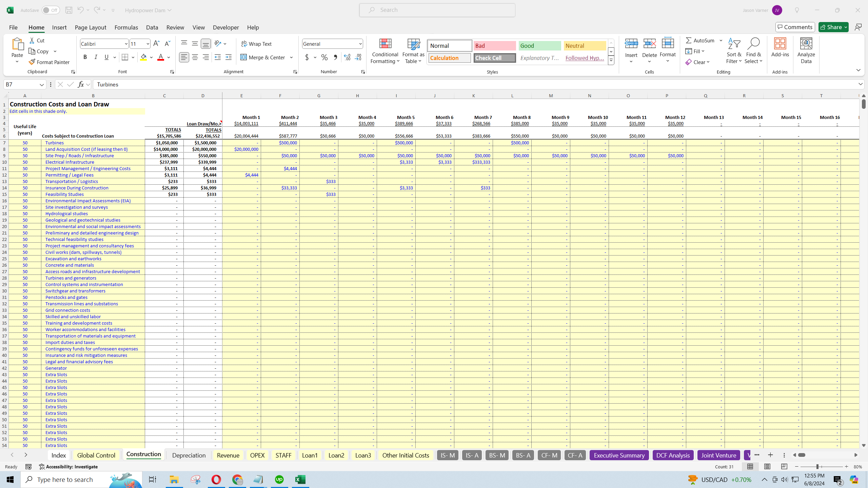This screenshot has height=488, width=868.
Task: Toggle Bold formatting
Action: point(85,57)
